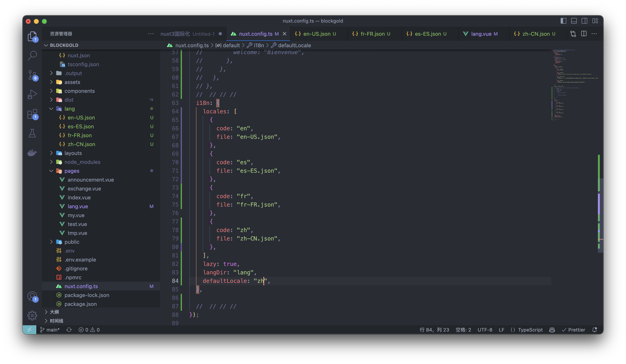Toggle the bottom Panel visibility

[x=574, y=21]
